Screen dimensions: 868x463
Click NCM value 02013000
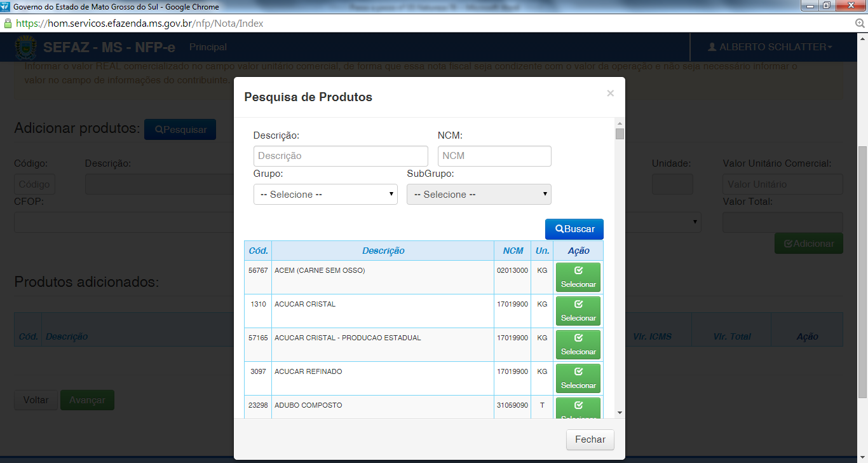512,270
